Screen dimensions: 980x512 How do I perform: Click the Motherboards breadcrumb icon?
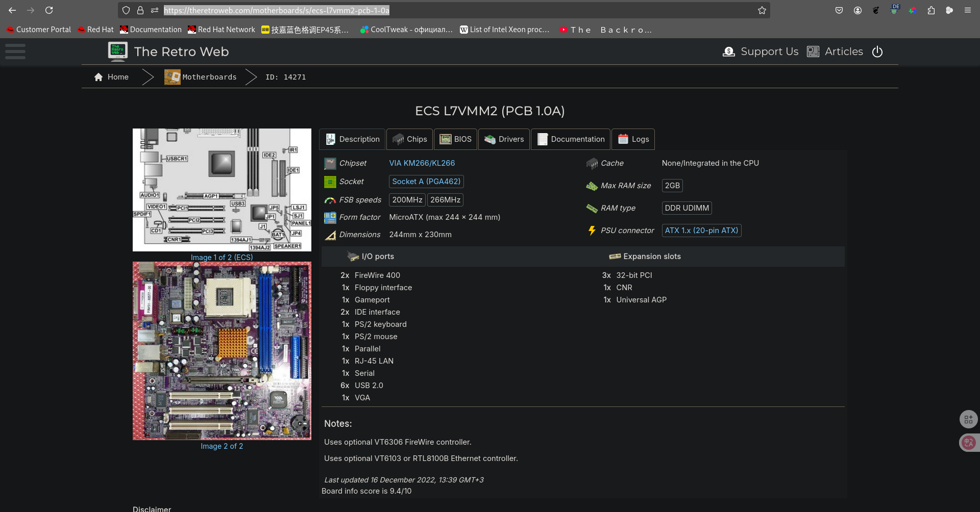click(x=173, y=77)
